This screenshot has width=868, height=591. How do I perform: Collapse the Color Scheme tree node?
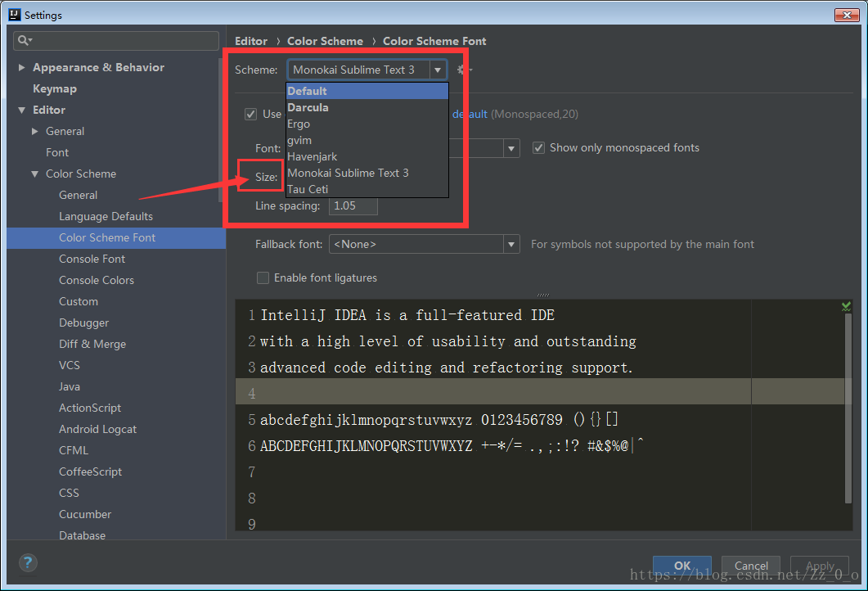[x=35, y=174]
